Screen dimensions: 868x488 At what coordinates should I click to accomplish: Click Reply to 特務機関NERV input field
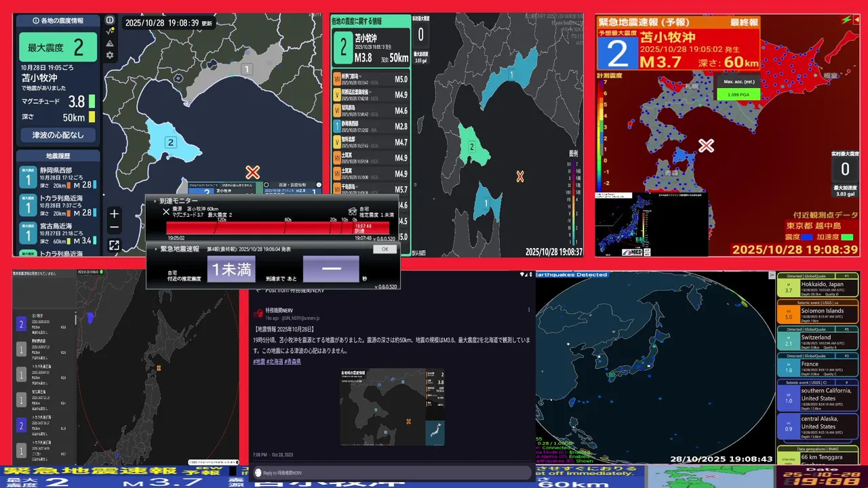(391, 472)
